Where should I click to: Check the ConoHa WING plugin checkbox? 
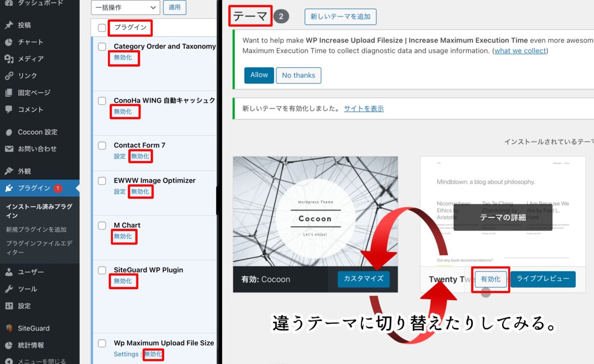102,100
